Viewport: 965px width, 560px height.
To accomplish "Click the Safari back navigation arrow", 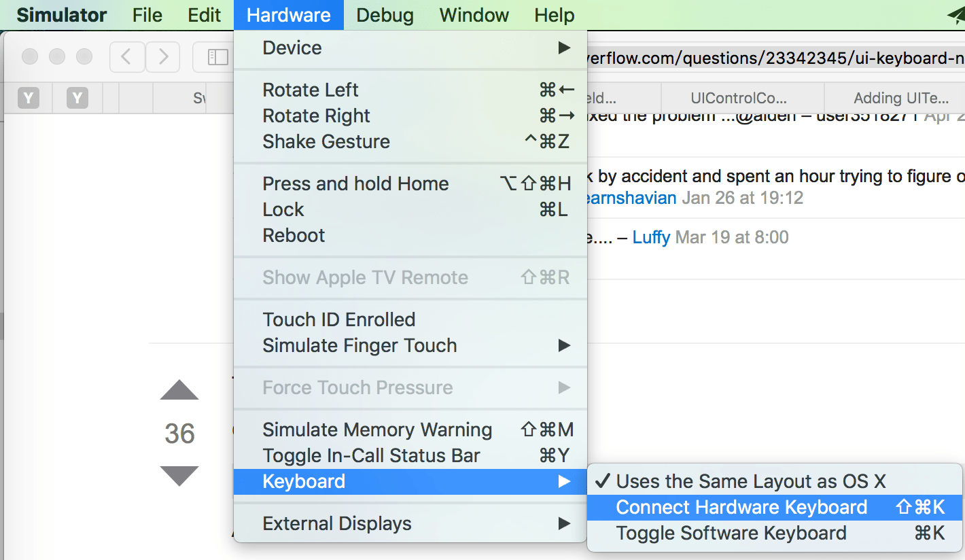I will click(x=126, y=57).
